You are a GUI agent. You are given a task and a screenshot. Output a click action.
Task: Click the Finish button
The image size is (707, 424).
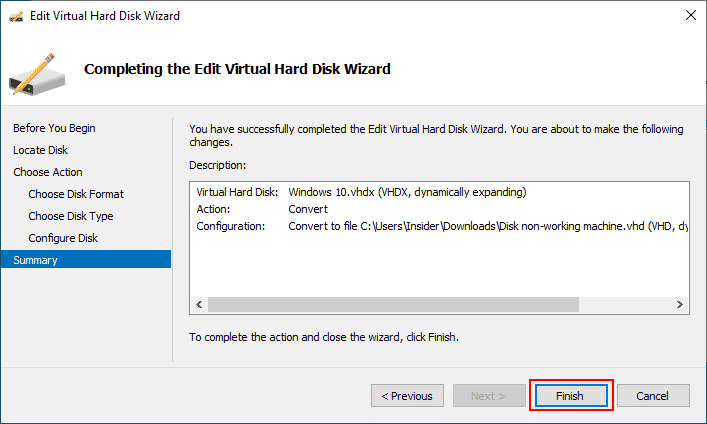(x=571, y=396)
